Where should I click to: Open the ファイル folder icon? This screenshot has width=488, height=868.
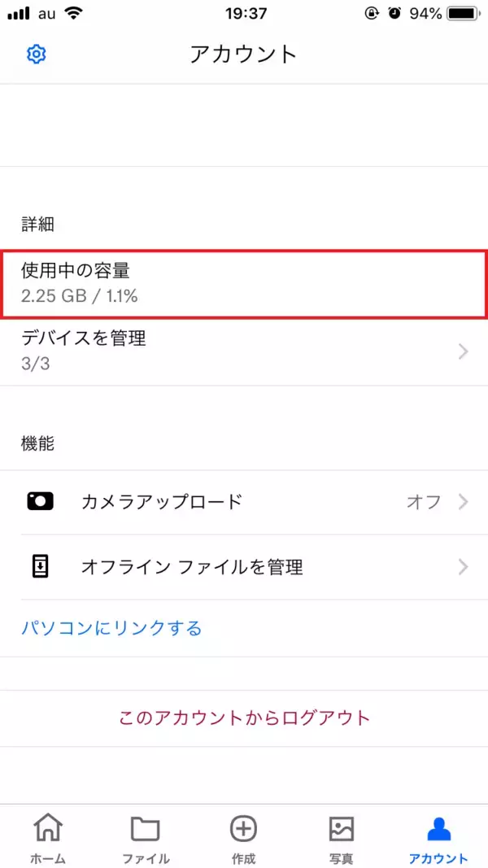pos(146,829)
